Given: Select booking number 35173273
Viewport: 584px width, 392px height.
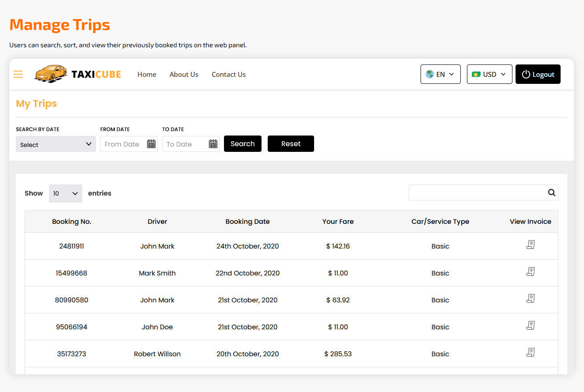Looking at the screenshot, I should click(72, 354).
